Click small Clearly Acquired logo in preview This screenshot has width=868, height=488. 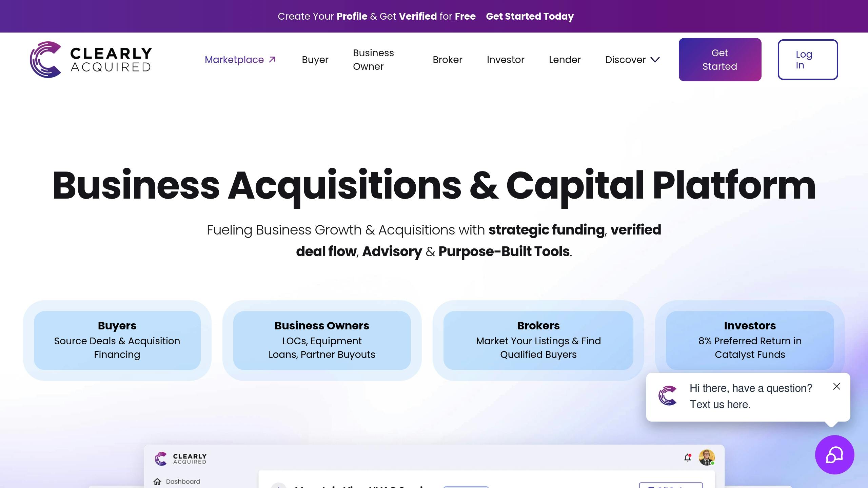click(x=180, y=459)
